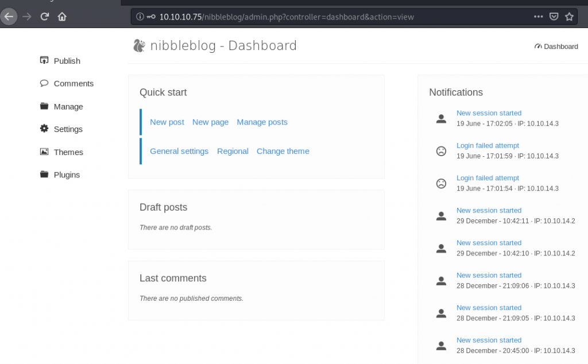Viewport: 588px width, 364px height.
Task: Open New session started at 10:42:10
Action: [x=489, y=242]
